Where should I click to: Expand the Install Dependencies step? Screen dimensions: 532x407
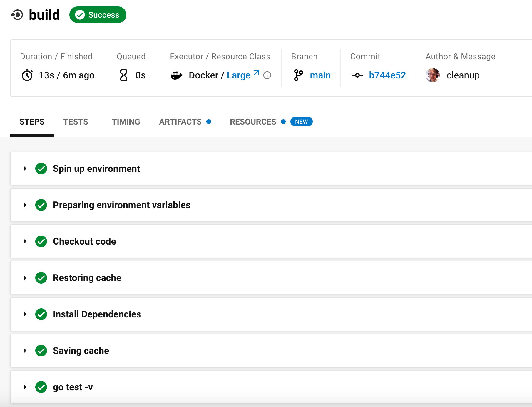pos(25,314)
